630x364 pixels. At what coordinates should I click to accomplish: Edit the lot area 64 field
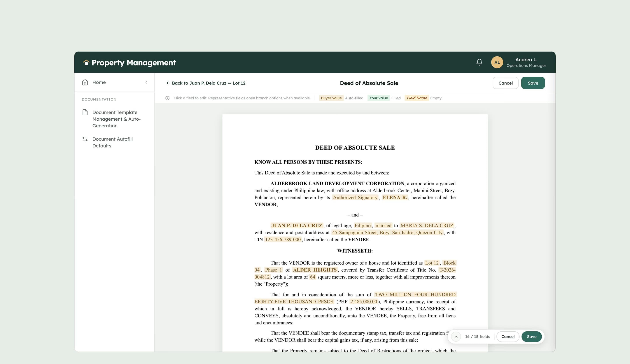[x=313, y=277]
